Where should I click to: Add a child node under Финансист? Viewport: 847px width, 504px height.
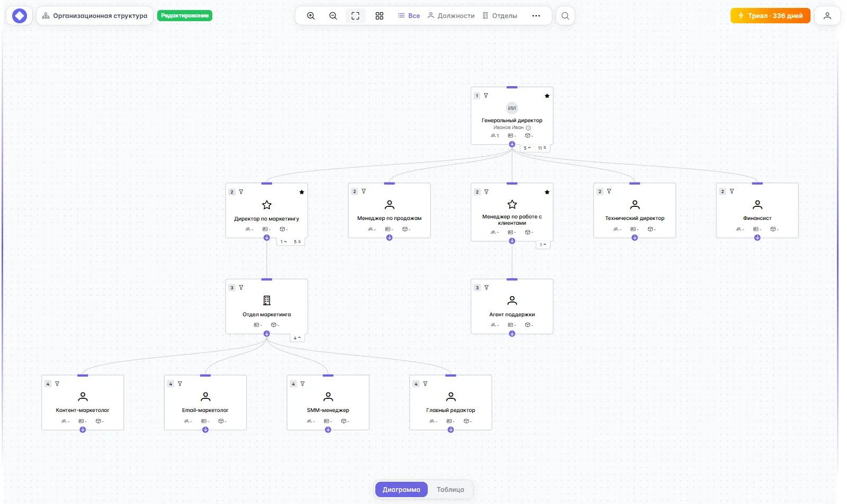[758, 238]
